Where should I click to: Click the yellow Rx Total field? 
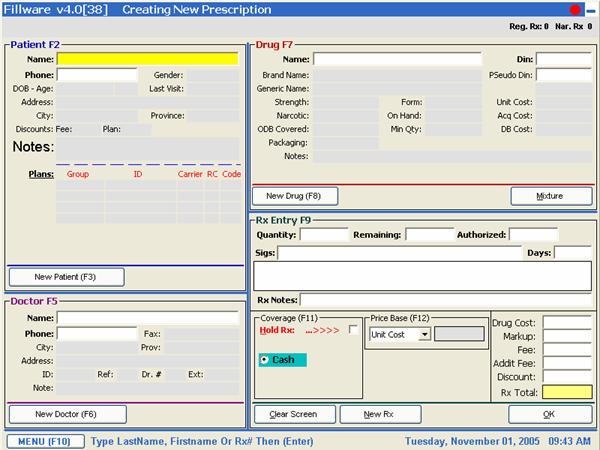(x=567, y=392)
